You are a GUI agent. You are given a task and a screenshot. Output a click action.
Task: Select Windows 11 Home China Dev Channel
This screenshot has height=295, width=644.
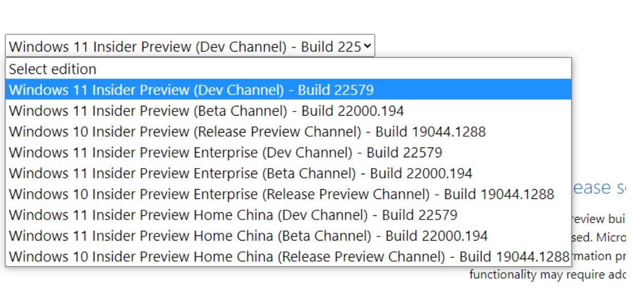(x=289, y=215)
